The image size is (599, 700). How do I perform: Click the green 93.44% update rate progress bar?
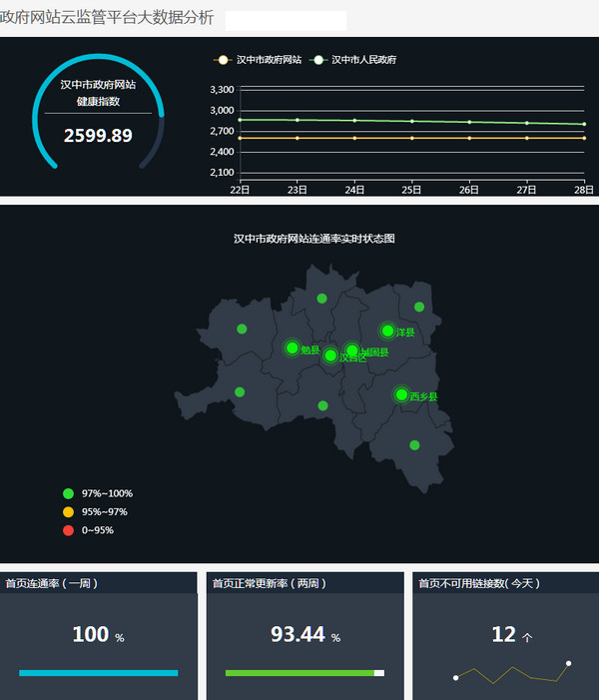[299, 673]
